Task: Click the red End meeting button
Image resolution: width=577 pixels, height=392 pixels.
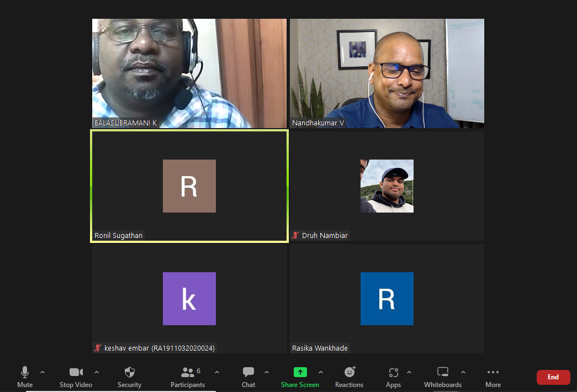Action: click(x=553, y=377)
